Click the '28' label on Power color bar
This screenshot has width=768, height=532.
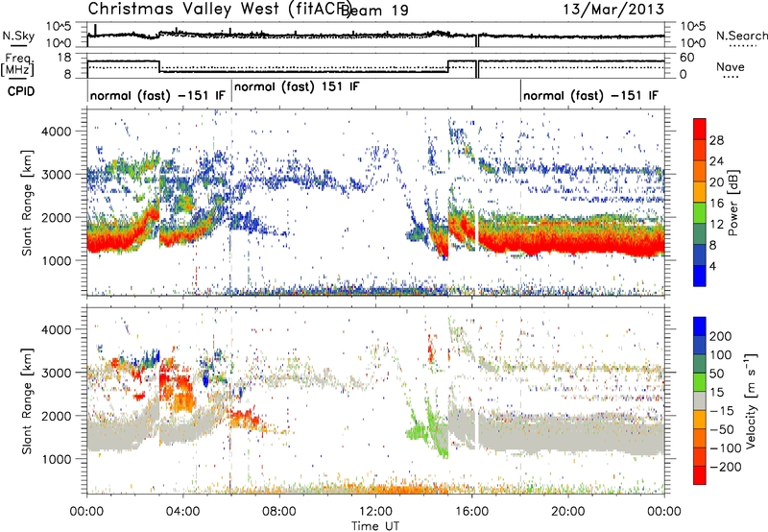pyautogui.click(x=716, y=140)
